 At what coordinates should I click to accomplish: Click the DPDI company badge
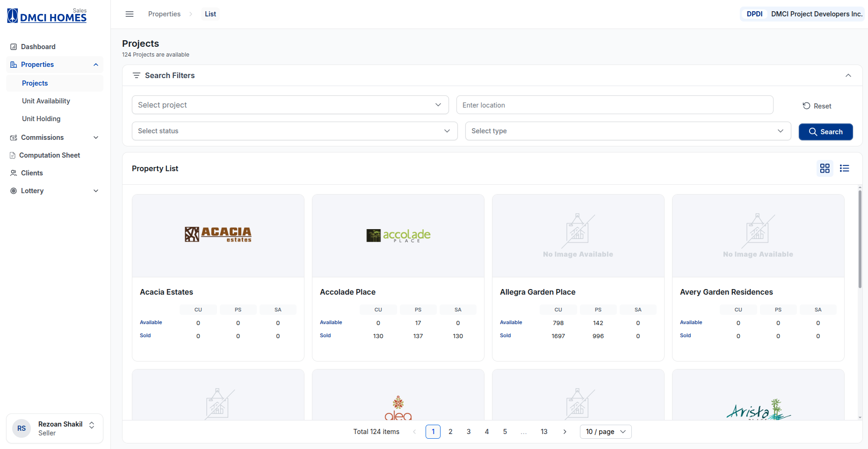[x=754, y=14]
